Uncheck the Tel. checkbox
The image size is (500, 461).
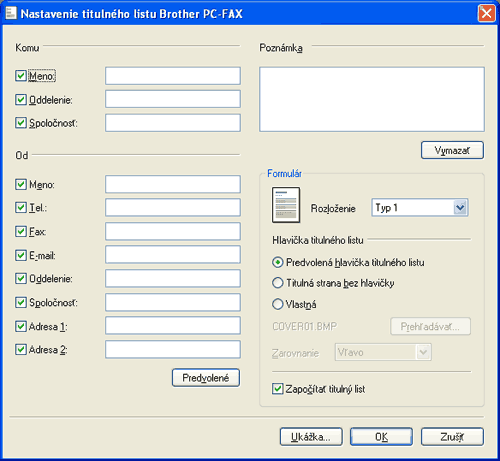21,207
